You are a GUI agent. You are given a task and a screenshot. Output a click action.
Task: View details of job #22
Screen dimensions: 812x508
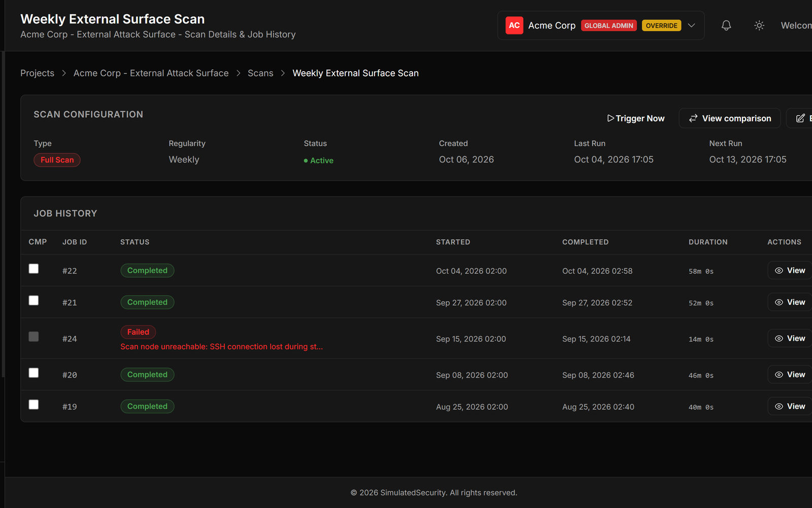790,271
